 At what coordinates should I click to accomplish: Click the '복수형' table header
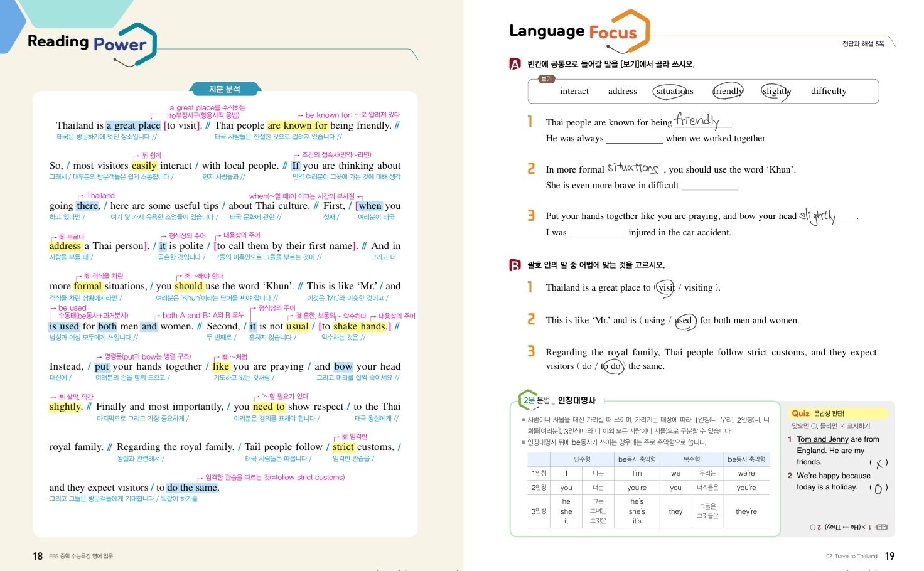[691, 459]
